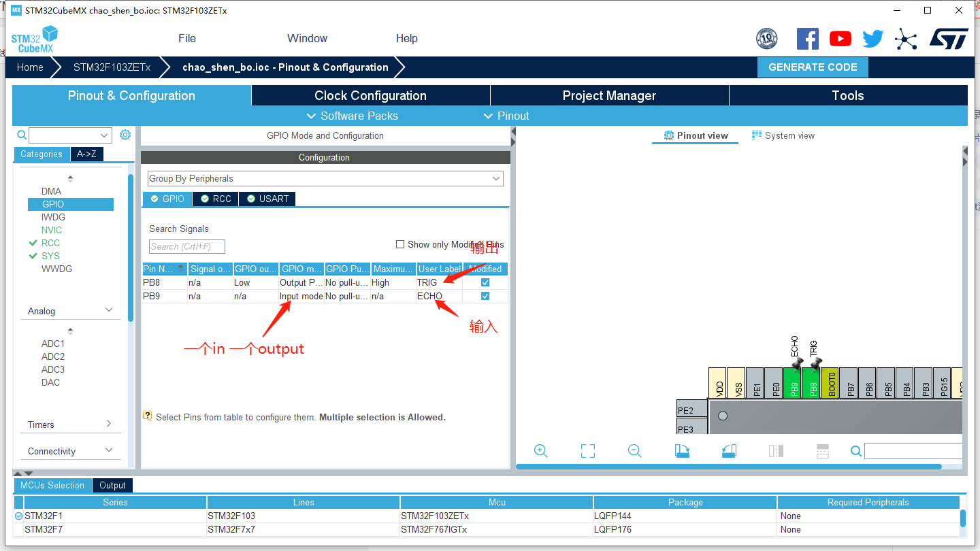Click the Search Signals input field

click(x=187, y=246)
